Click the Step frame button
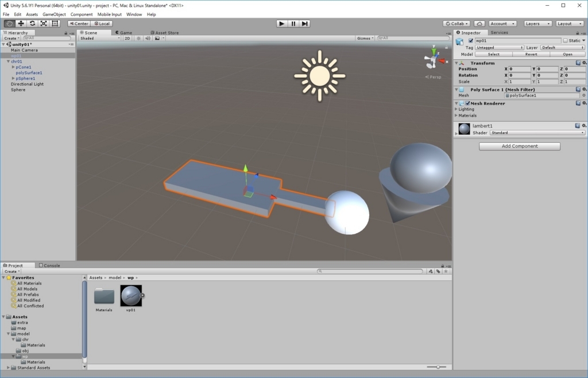The height and width of the screenshot is (378, 588). point(305,24)
